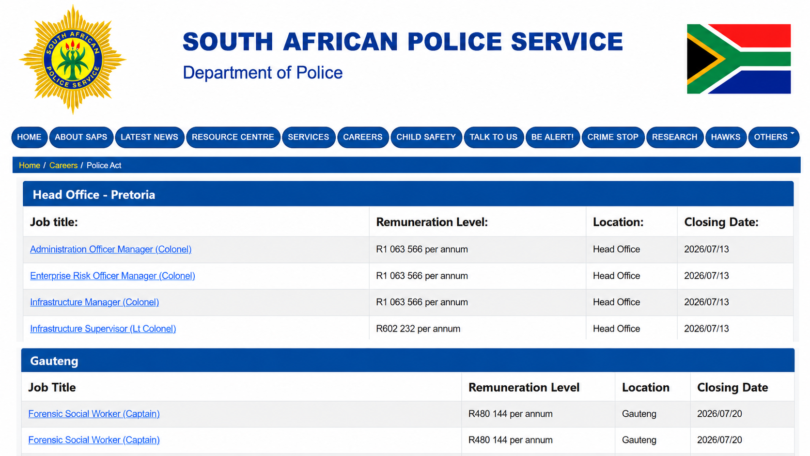Click 'Location:' header in Head Office table
Image resolution: width=810 pixels, height=456 pixels.
point(618,222)
